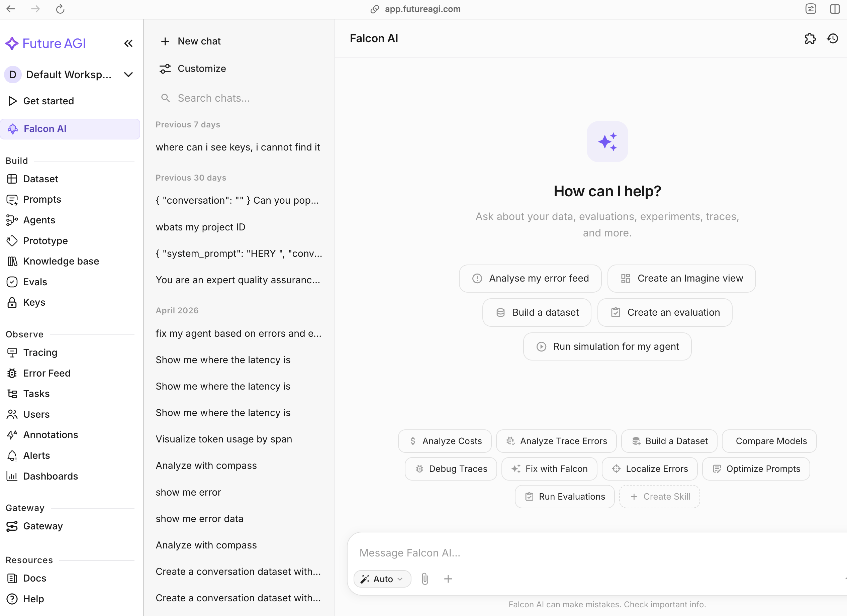847x616 pixels.
Task: Select the Compare Models skill
Action: pos(769,441)
